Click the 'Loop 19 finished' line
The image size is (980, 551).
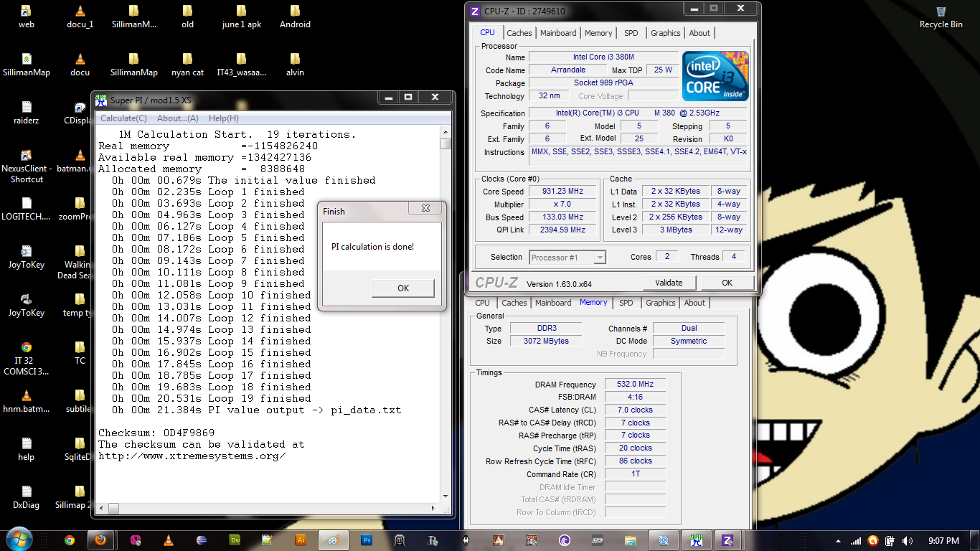click(212, 398)
